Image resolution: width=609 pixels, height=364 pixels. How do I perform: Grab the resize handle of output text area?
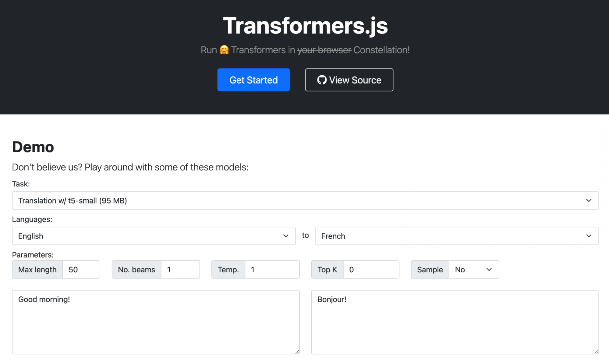pos(596,352)
